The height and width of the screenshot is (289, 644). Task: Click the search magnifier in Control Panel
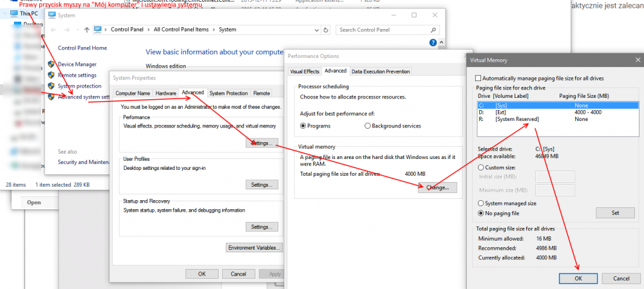point(433,30)
